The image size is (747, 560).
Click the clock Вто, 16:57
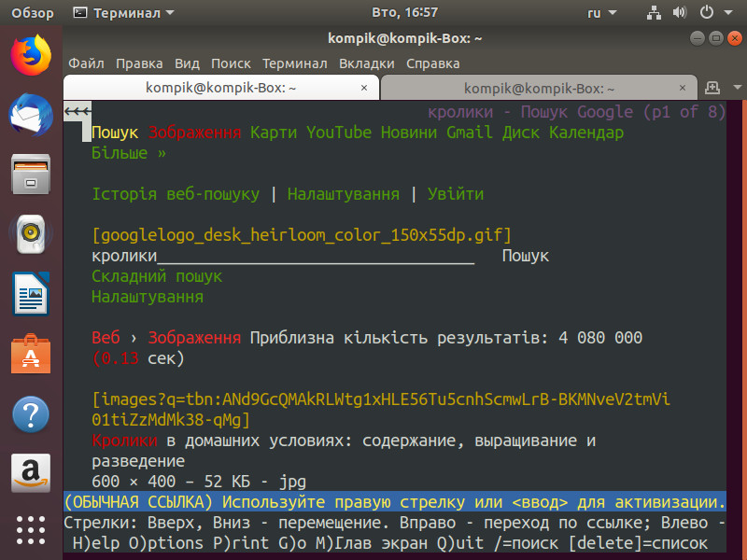(404, 12)
